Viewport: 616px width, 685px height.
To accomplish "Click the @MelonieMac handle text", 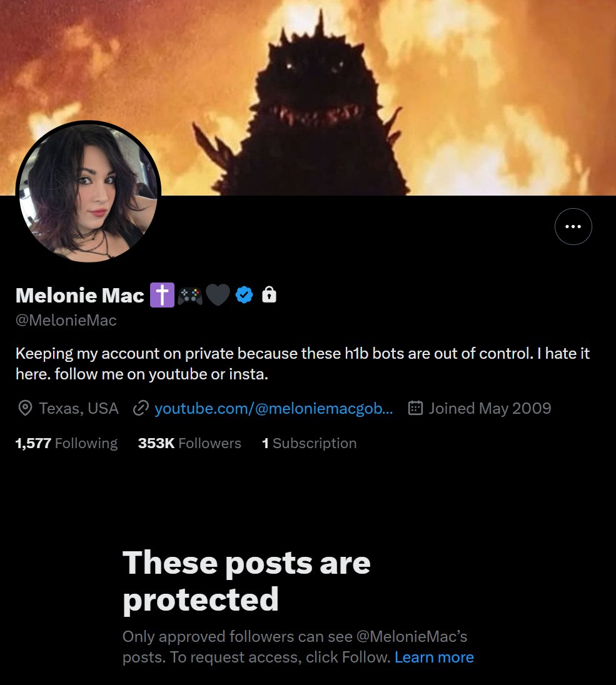I will point(66,320).
